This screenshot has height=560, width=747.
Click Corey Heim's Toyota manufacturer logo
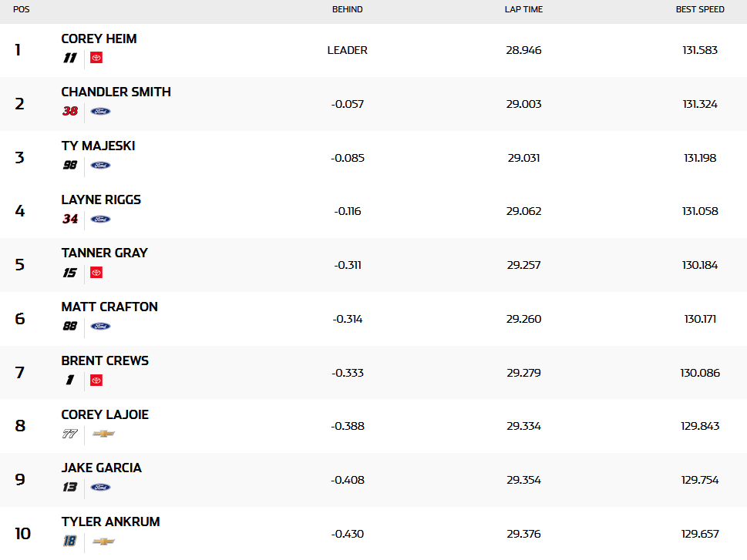pos(96,58)
